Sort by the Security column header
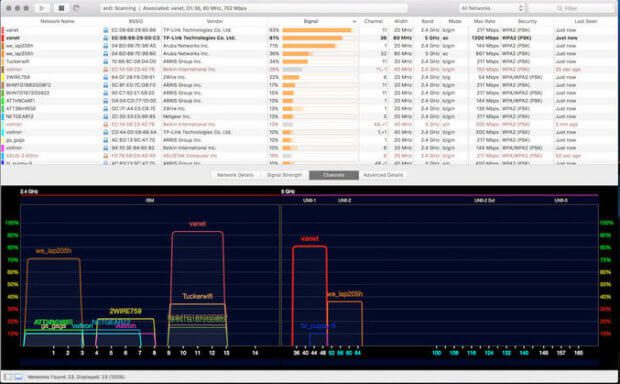 click(527, 21)
